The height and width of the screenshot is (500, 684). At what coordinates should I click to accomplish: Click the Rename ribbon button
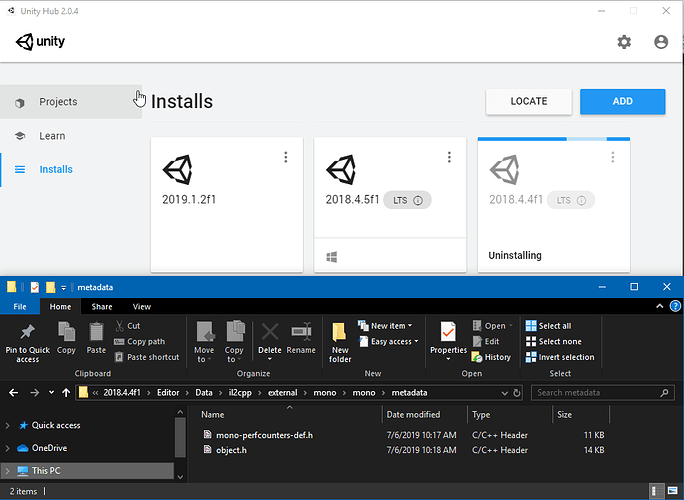coord(301,339)
